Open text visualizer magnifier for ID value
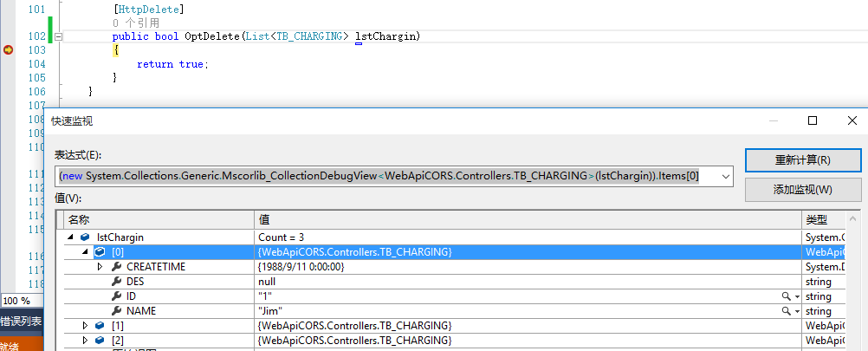Viewport: 868px width, 351px height. [x=786, y=296]
